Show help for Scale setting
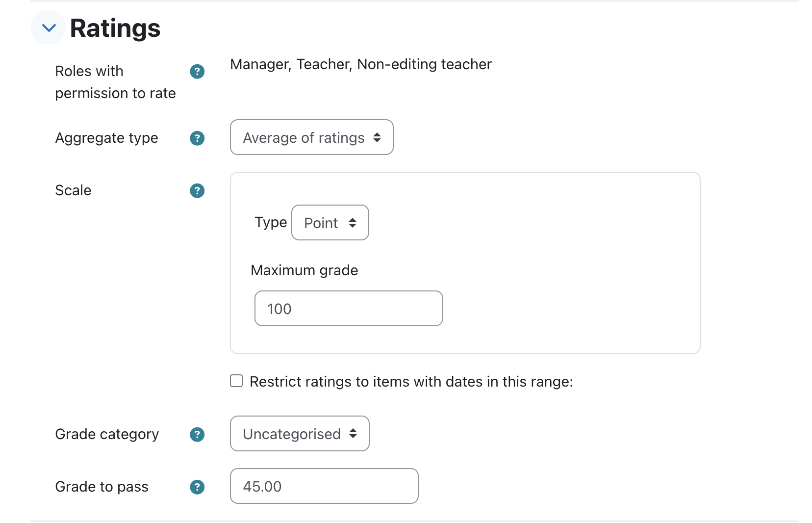812x523 pixels. [197, 191]
